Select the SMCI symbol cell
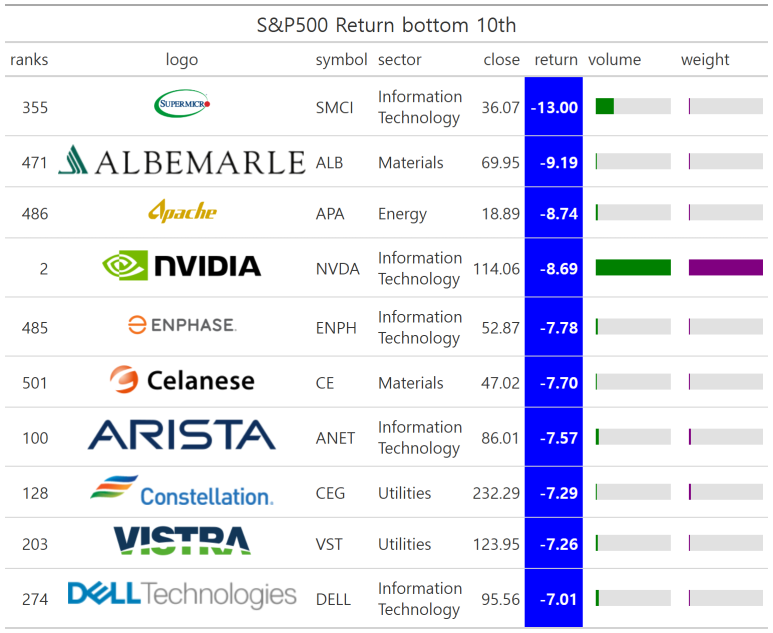Screen dimensions: 773x633 (x=335, y=107)
